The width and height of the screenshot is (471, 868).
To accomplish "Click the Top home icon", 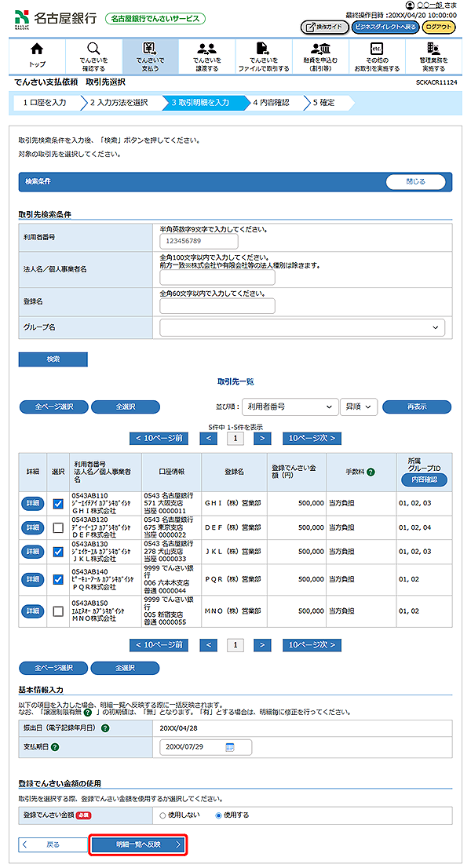I will click(x=37, y=49).
